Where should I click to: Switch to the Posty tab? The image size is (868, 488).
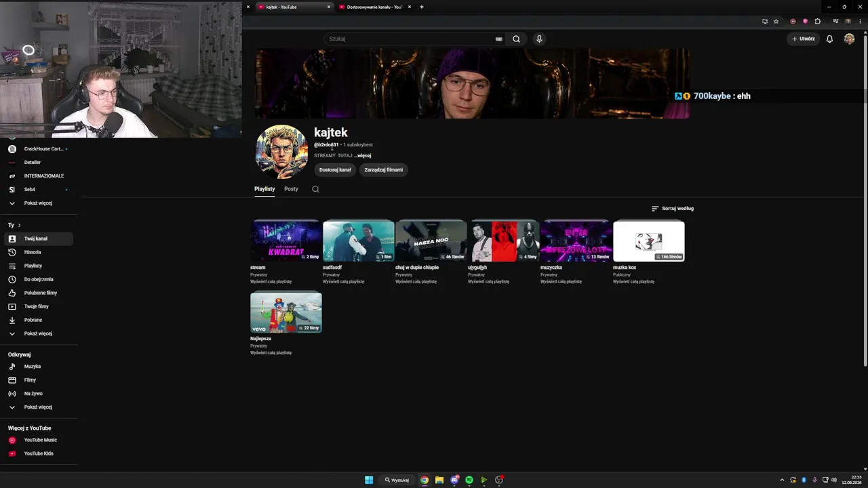291,189
